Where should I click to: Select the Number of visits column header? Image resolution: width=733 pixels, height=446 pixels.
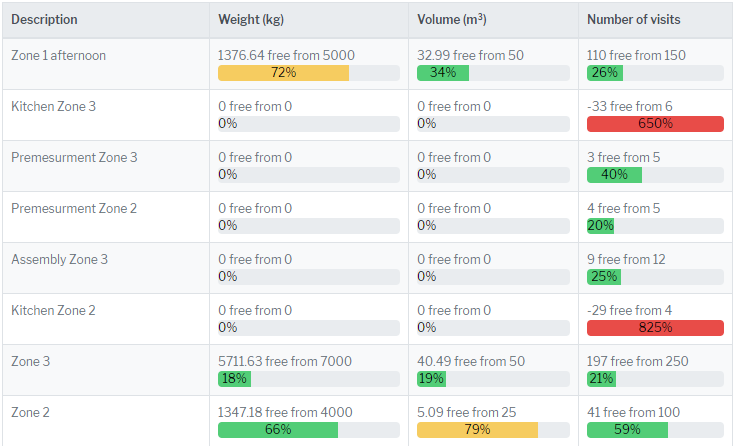coord(632,20)
